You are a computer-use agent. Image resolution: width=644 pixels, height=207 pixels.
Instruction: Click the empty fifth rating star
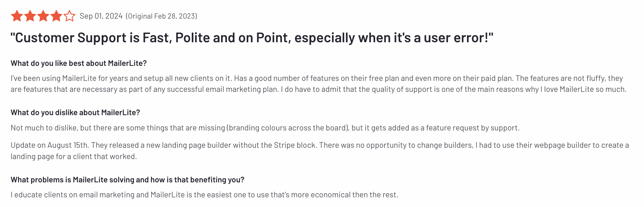(x=69, y=16)
